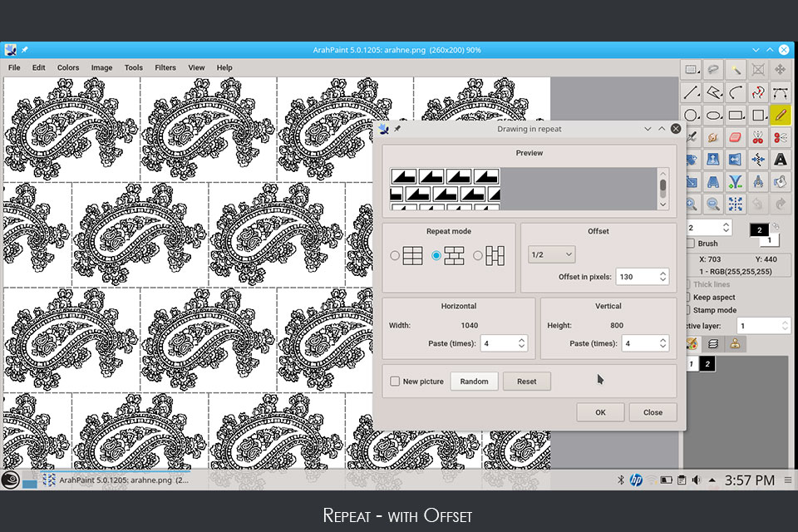Expand the system tray hidden icons arrow
This screenshot has width=798, height=532.
(712, 480)
